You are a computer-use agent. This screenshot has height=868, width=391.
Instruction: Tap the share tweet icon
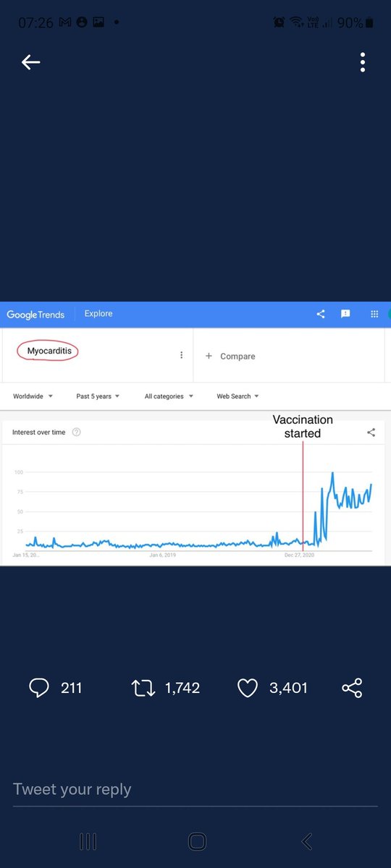(352, 688)
